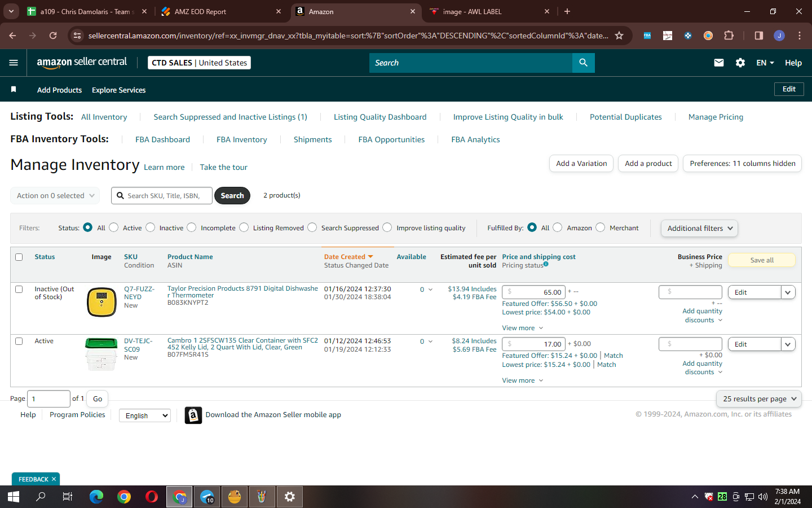812x508 pixels.
Task: Click the 65.00 price input field
Action: (533, 292)
